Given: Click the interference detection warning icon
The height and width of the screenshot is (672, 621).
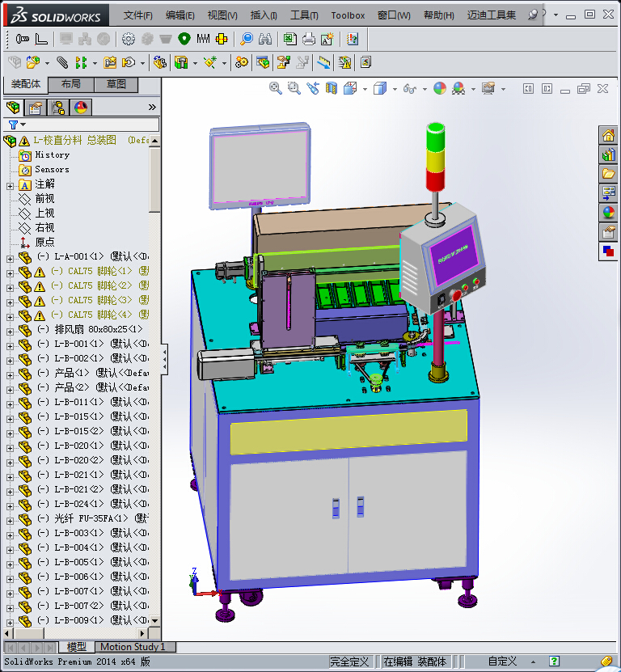Looking at the screenshot, I should tap(344, 62).
